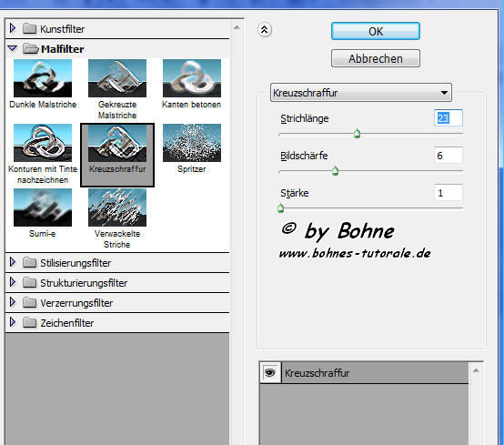504x445 pixels.
Task: Choose the Sumi-e filter thumbnail
Action: point(43,207)
